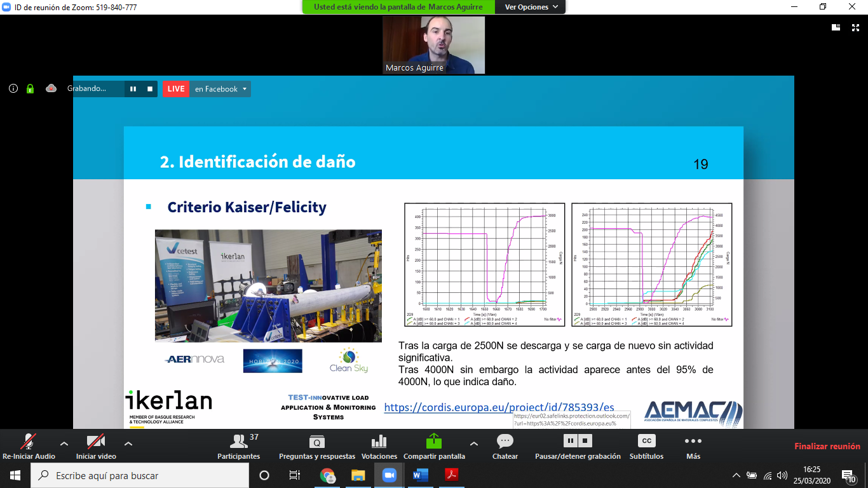
Task: Open Microsoft Word from the taskbar
Action: 421,475
